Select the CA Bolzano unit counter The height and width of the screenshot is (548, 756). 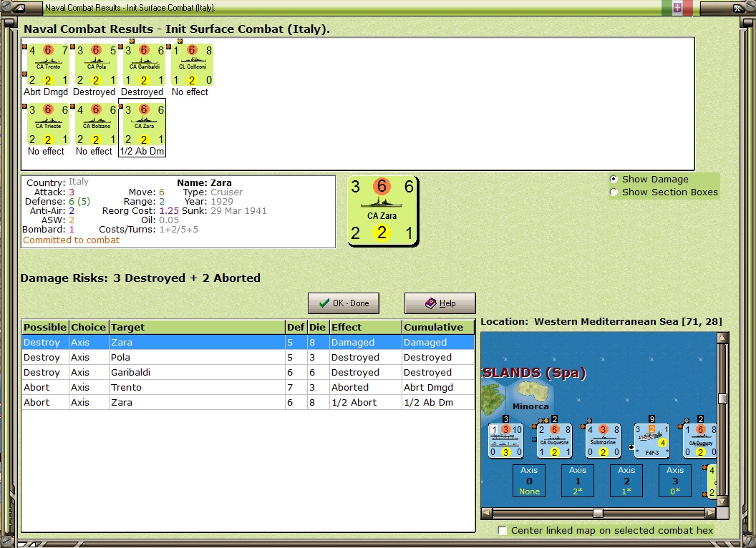click(x=95, y=124)
